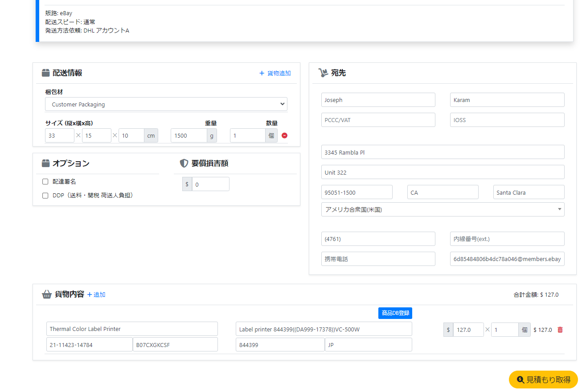The width and height of the screenshot is (582, 392).
Task: Remove package row with red minus icon
Action: click(284, 135)
